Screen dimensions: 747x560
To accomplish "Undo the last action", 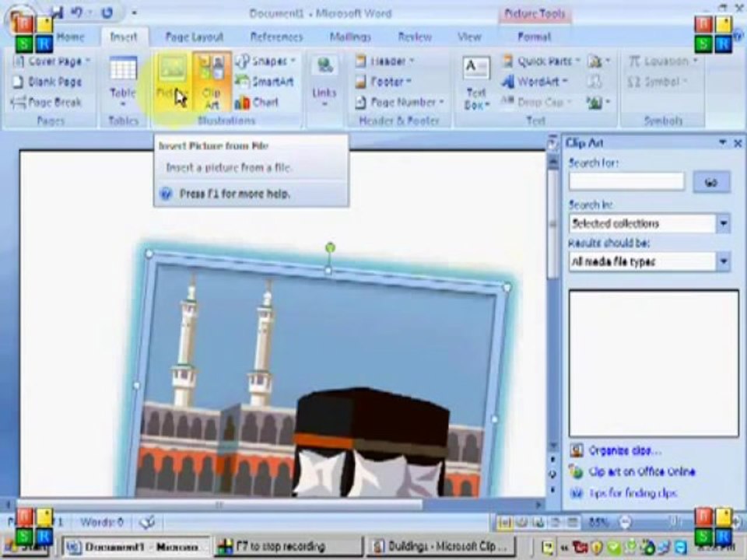I will point(77,13).
